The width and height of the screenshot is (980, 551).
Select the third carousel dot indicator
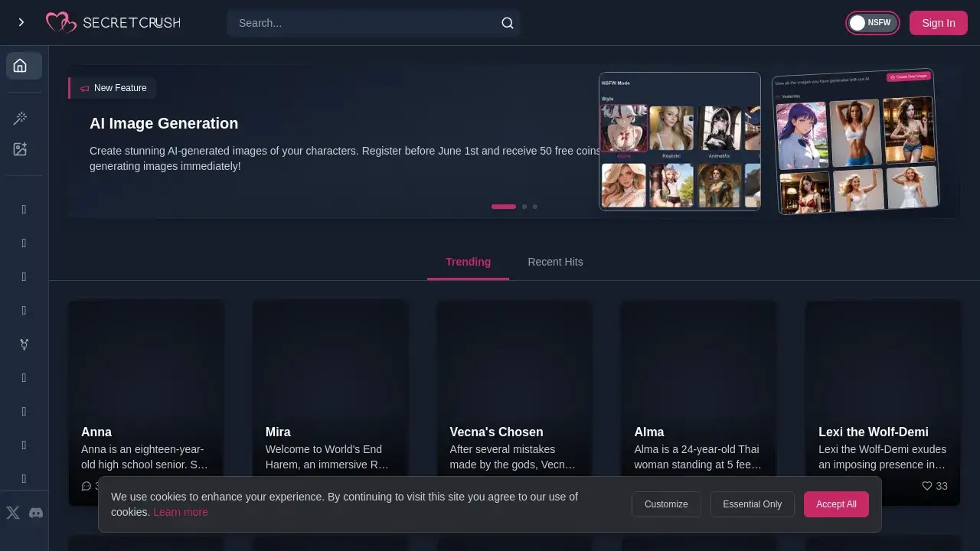[x=535, y=207]
